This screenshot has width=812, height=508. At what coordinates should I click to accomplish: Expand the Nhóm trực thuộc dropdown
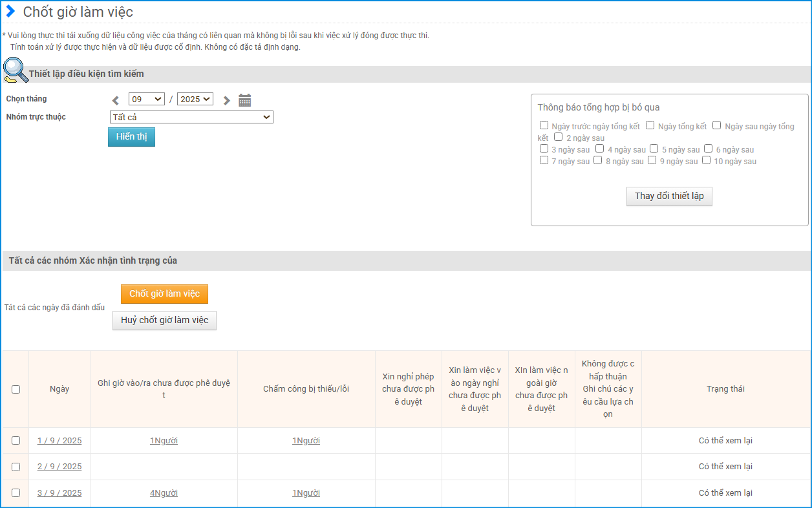pos(191,117)
